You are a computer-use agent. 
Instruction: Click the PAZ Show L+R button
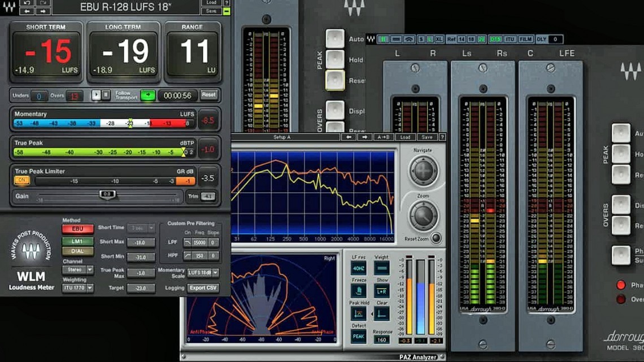[381, 291]
